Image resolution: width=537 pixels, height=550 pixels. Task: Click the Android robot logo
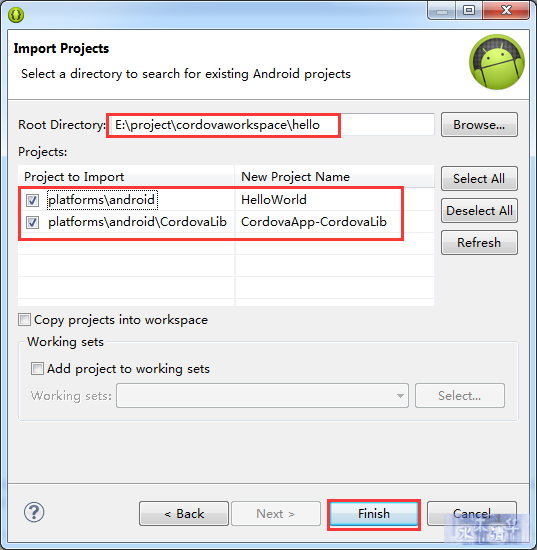coord(497,62)
